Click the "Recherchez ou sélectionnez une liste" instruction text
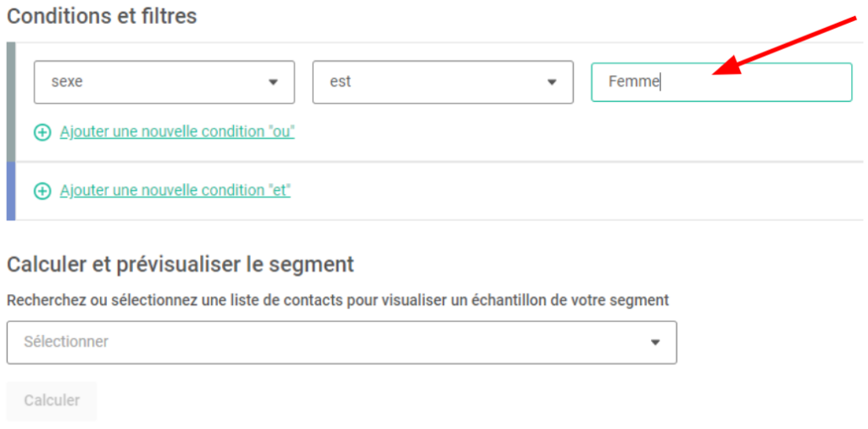This screenshot has width=868, height=429. point(337,301)
